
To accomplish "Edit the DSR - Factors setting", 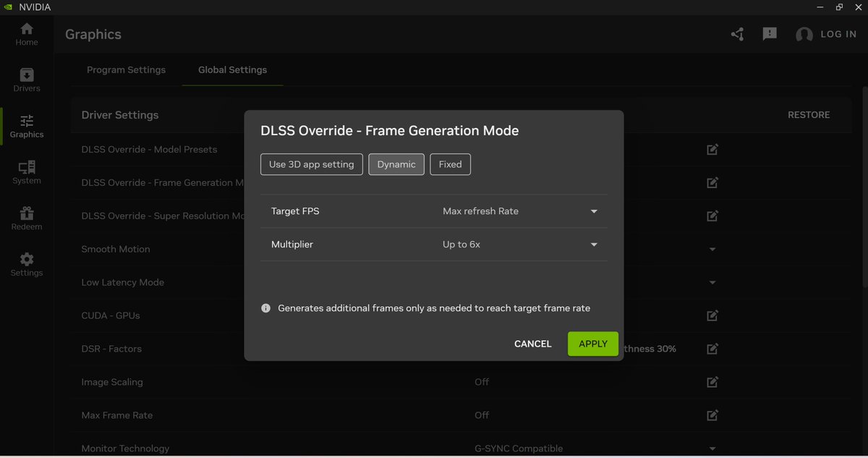I will tap(712, 349).
